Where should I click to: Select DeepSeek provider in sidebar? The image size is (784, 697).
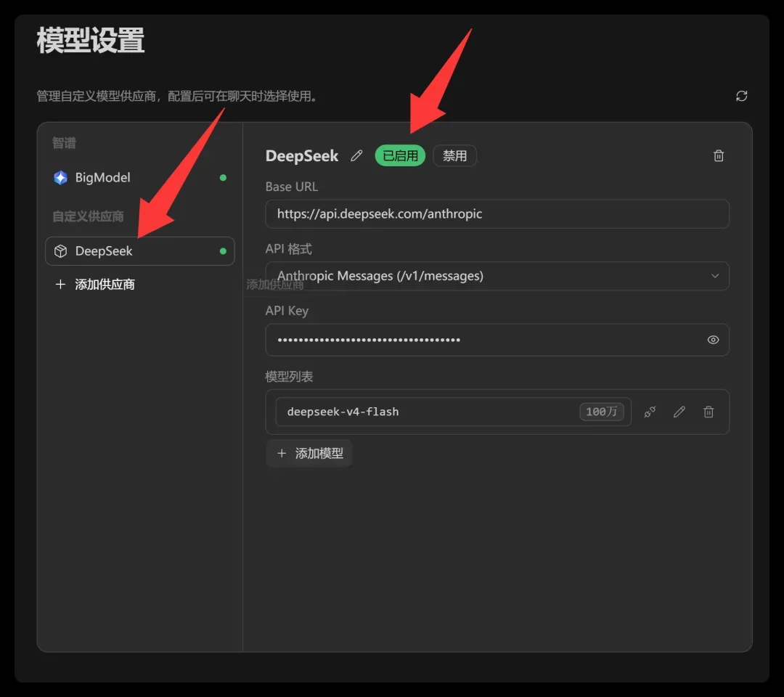(139, 251)
